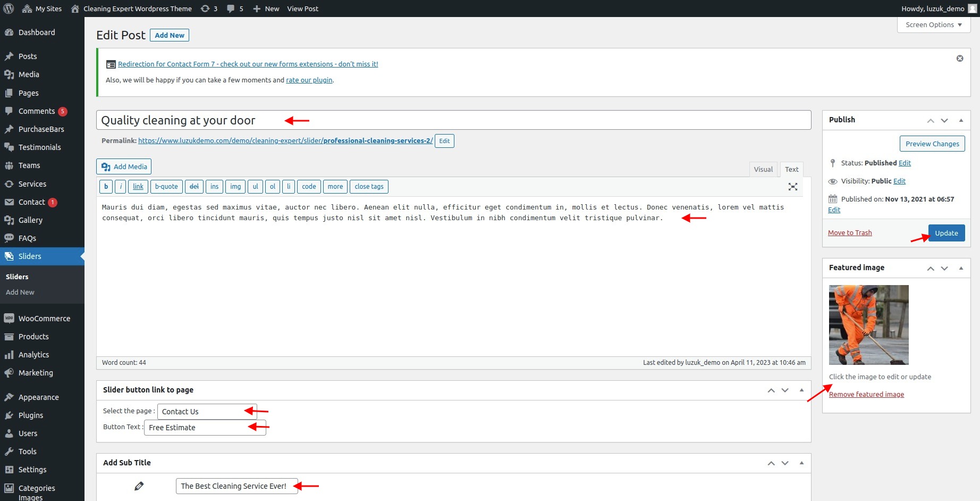Click Edit button next to permalink

[x=444, y=141]
